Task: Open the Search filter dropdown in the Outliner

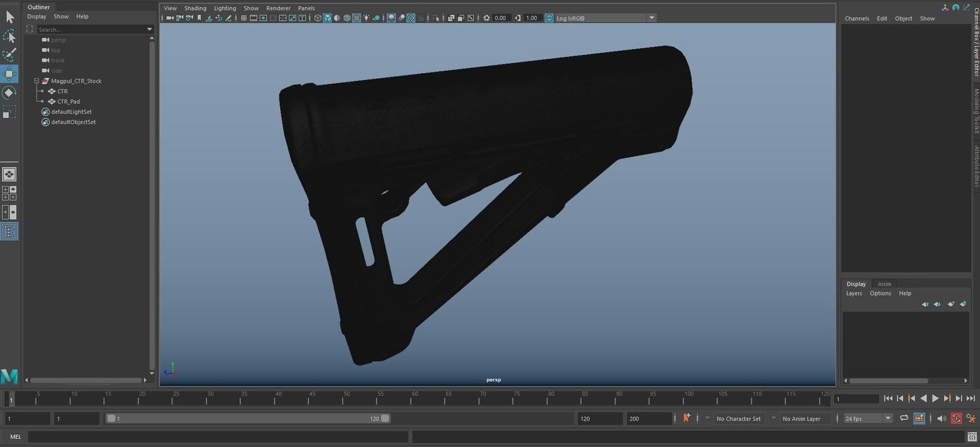Action: [x=149, y=29]
